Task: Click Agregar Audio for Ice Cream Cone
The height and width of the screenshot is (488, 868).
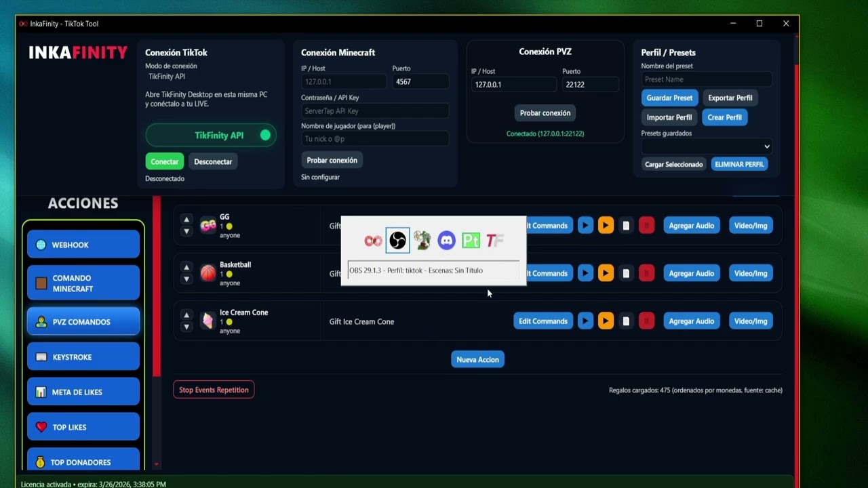Action: (692, 321)
